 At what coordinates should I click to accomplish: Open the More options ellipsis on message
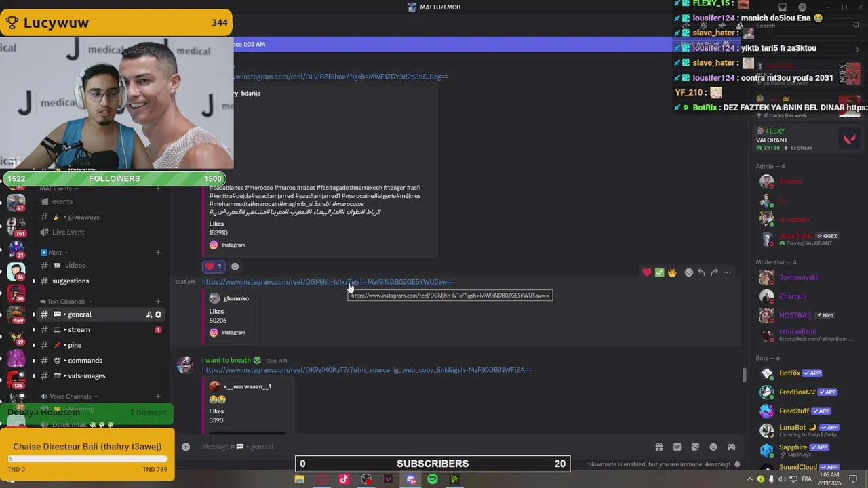coord(727,272)
